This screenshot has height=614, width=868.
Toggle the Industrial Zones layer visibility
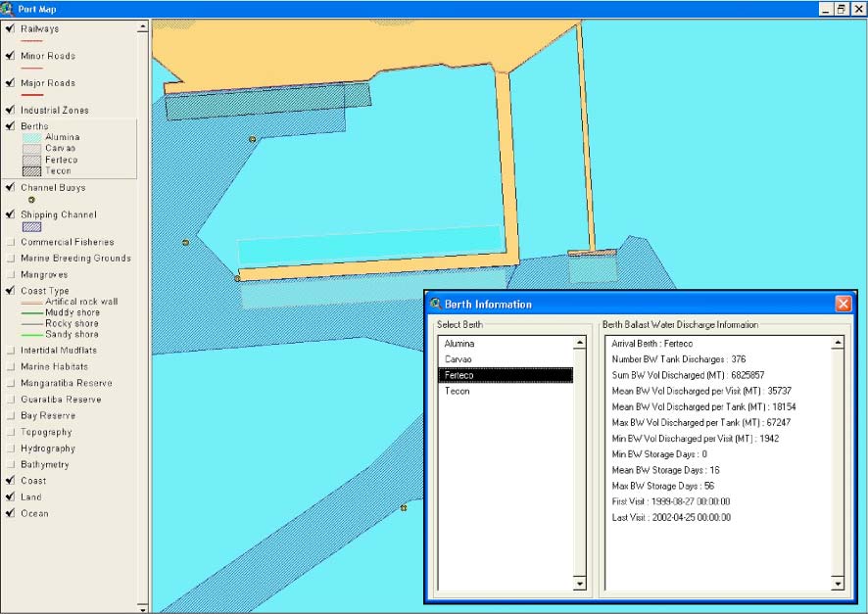pos(10,110)
